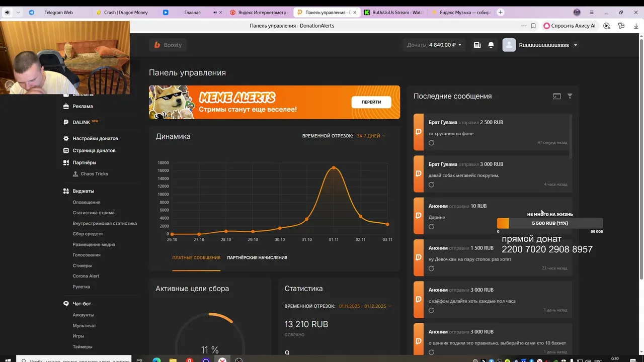Click the user avatar icon
This screenshot has width=644, height=362.
[x=509, y=45]
